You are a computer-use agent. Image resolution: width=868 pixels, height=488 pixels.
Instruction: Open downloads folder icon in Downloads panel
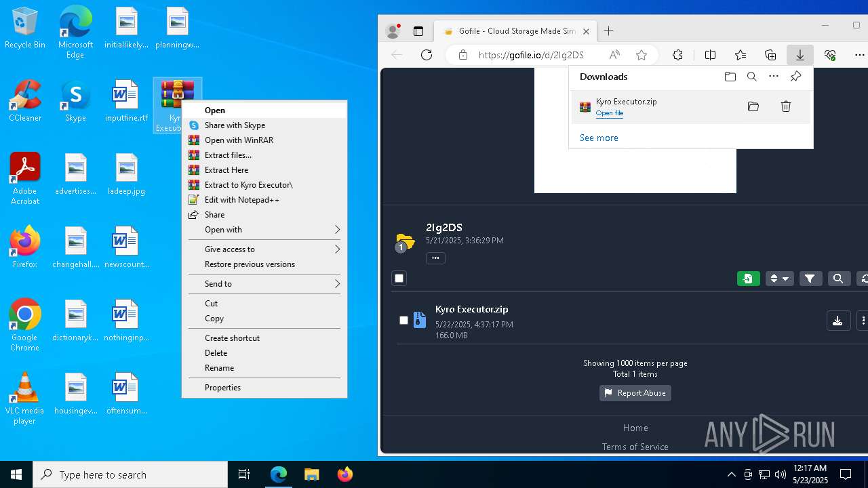pyautogui.click(x=730, y=77)
